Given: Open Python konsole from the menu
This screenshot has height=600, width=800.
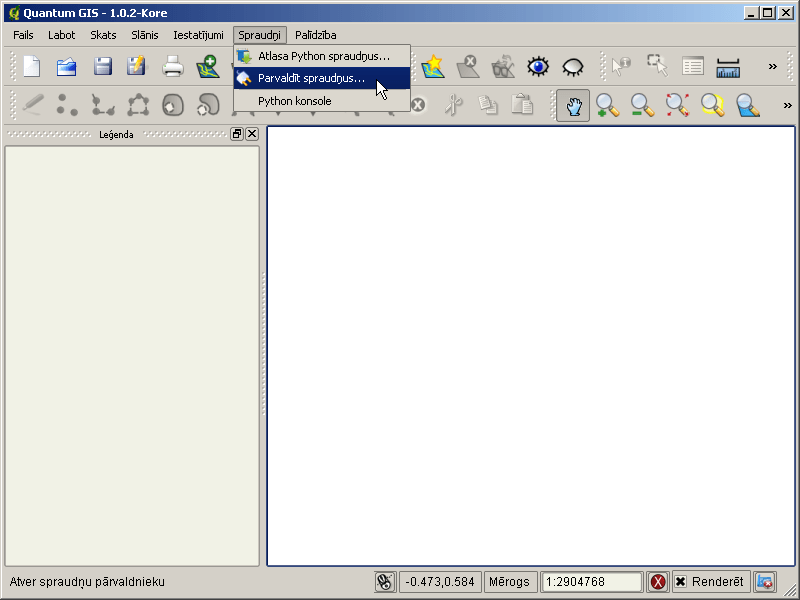Looking at the screenshot, I should point(322,101).
